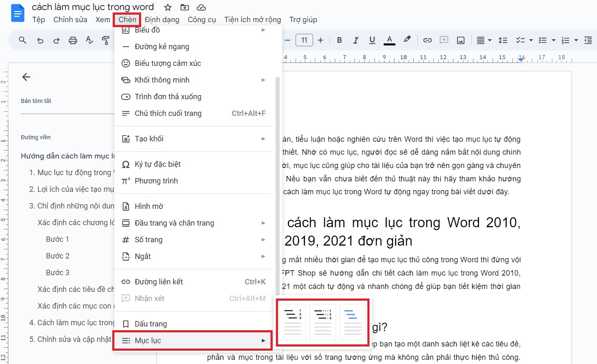
Task: Insert Đường liên kết link
Action: 194,282
